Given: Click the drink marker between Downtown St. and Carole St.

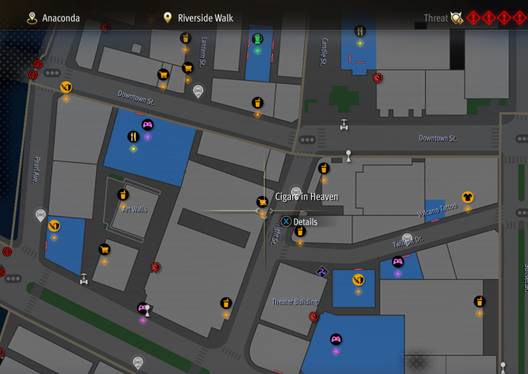Looking at the screenshot, I should (x=257, y=103).
